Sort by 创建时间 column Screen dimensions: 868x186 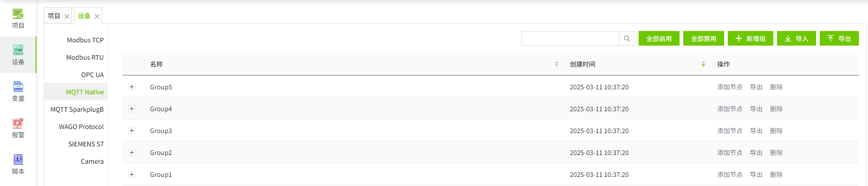coord(703,64)
